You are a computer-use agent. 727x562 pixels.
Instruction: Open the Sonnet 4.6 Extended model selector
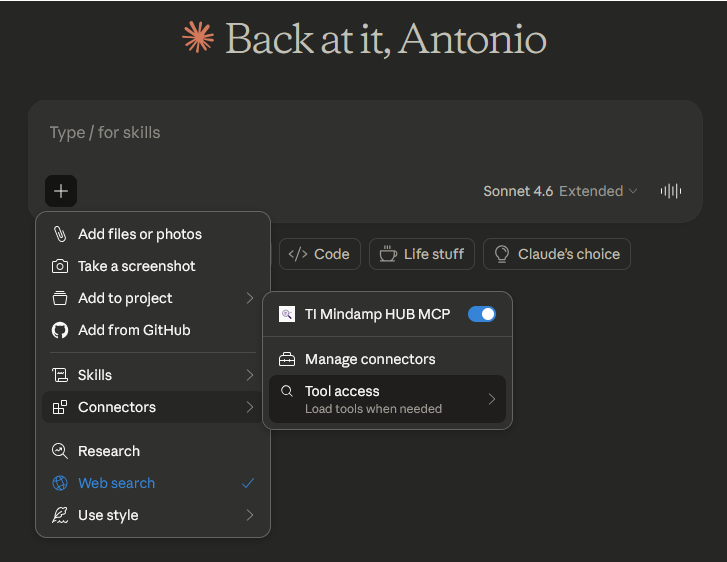tap(559, 191)
